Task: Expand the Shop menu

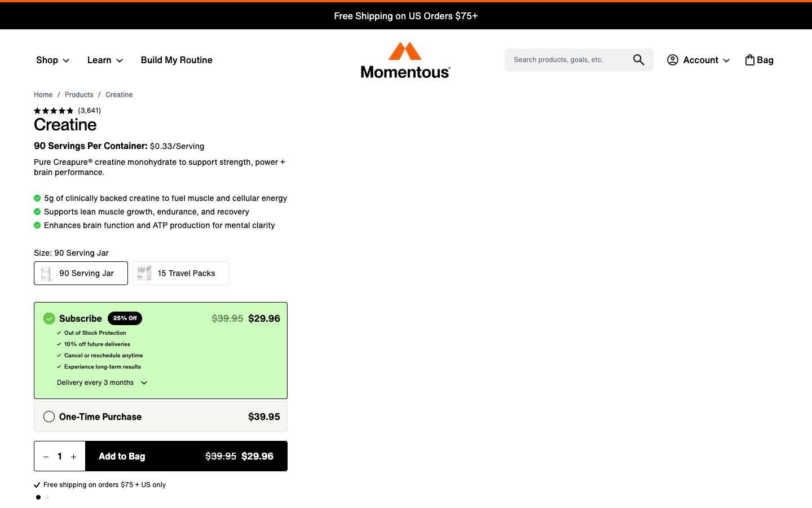Action: click(x=52, y=60)
